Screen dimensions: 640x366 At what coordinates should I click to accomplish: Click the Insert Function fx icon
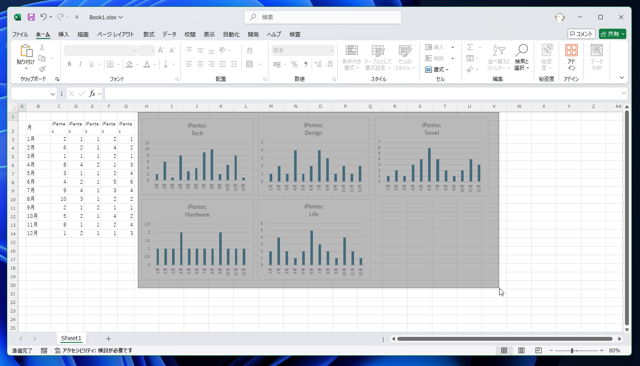(92, 94)
